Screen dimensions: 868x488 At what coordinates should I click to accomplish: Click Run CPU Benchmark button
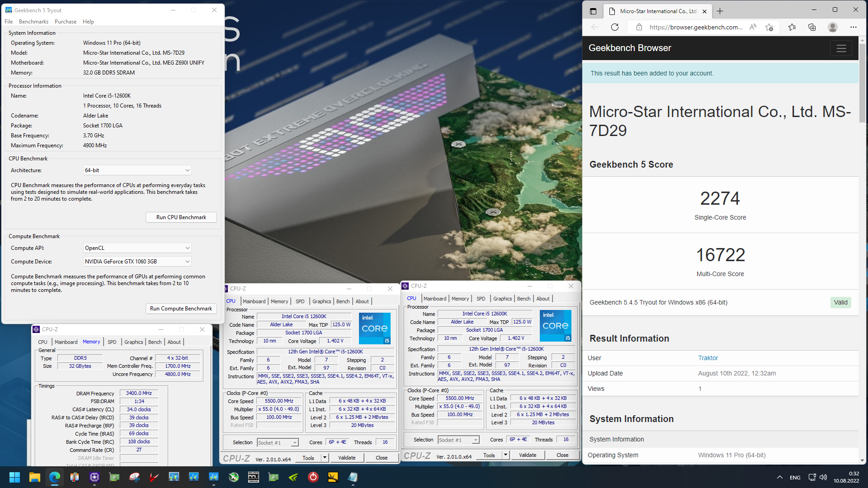coord(181,217)
